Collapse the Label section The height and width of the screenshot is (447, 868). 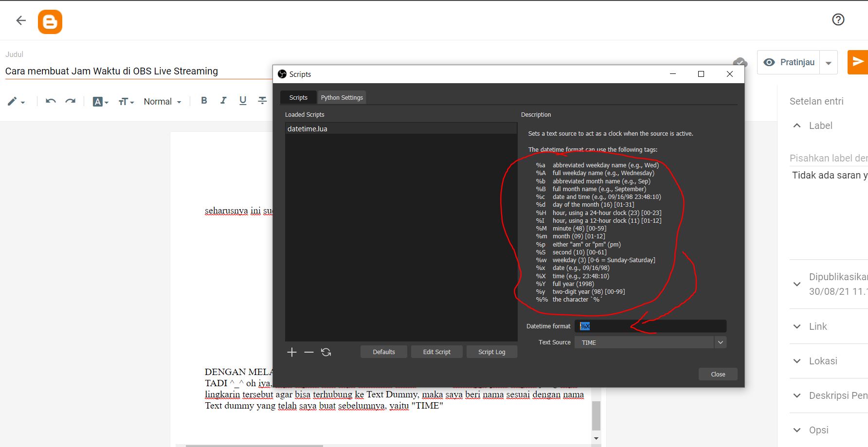[797, 125]
